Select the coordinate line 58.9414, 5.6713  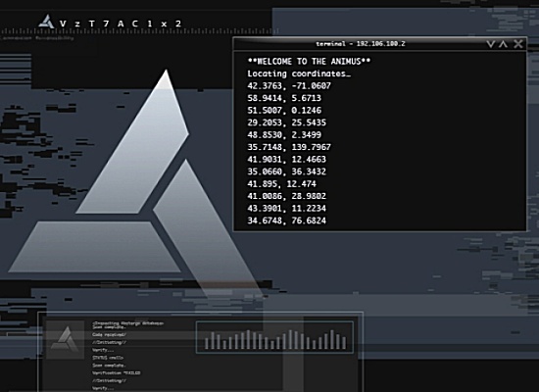click(284, 98)
